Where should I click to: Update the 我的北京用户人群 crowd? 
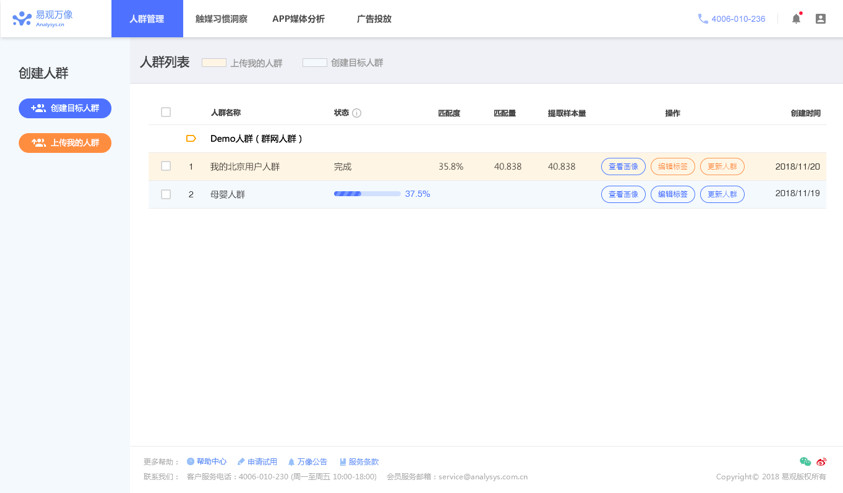722,167
